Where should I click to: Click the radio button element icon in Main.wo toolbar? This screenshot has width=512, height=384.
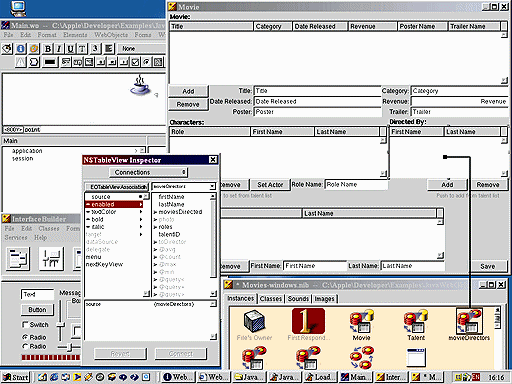(x=146, y=62)
